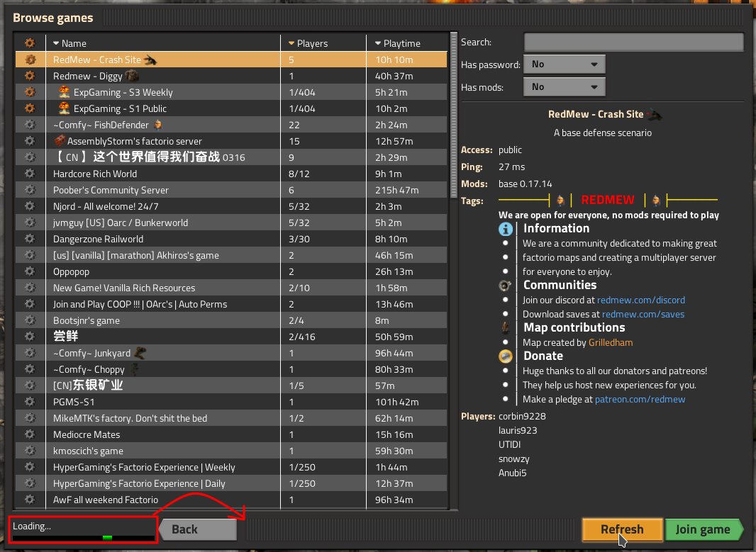Click the blue Information icon in description
Image resolution: width=756 pixels, height=552 pixels.
coord(505,229)
